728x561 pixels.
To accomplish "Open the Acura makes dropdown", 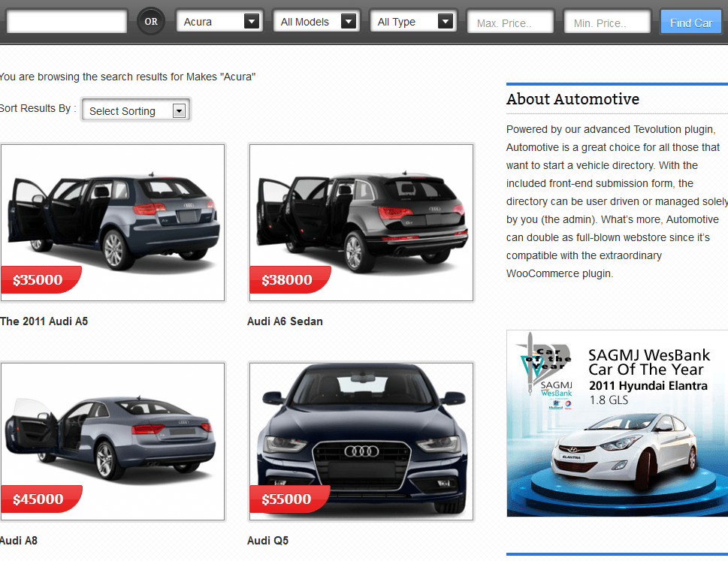I will click(x=219, y=21).
